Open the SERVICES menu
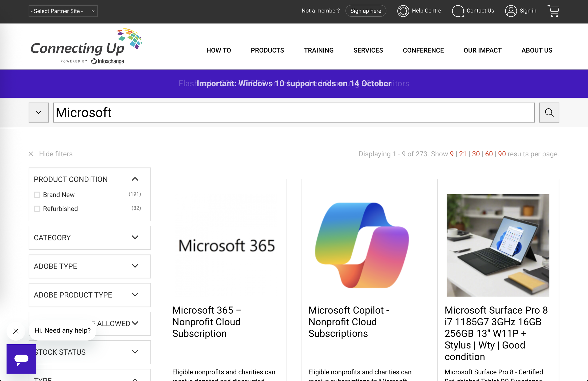The image size is (588, 381). [368, 50]
